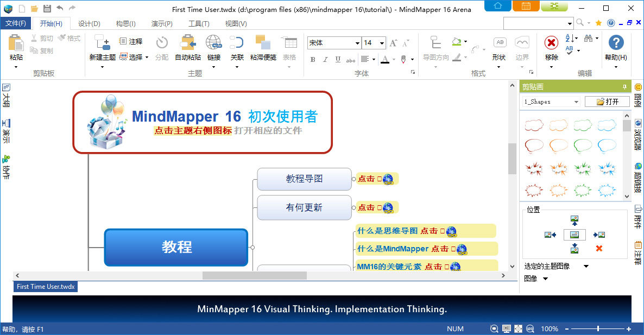
Task: Place image above text in 位置 panel
Action: tap(574, 220)
